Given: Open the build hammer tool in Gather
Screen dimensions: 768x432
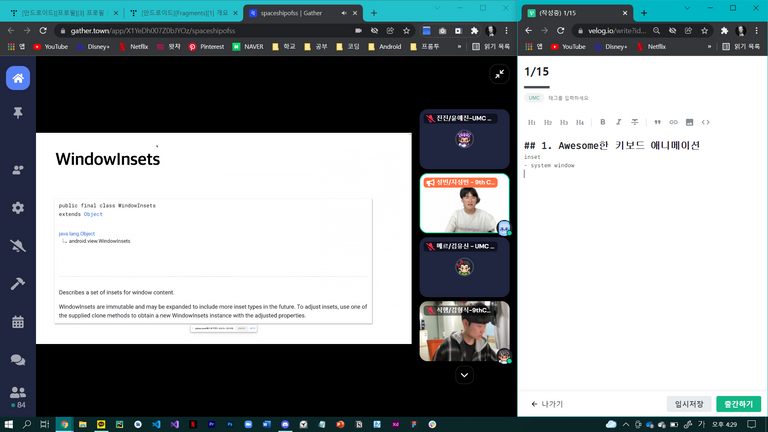Looking at the screenshot, I should (18, 284).
